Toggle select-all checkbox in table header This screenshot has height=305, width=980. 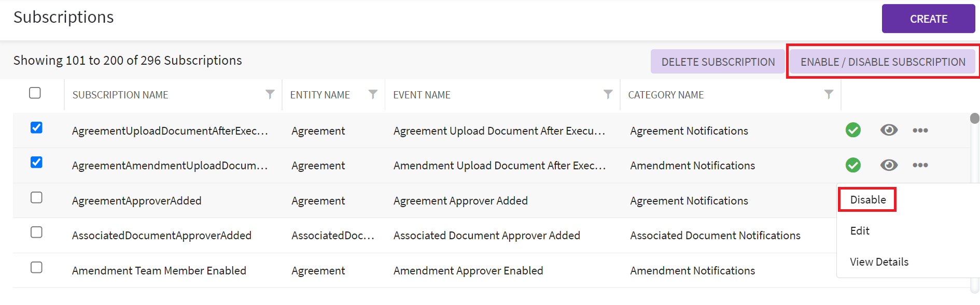pyautogui.click(x=35, y=93)
